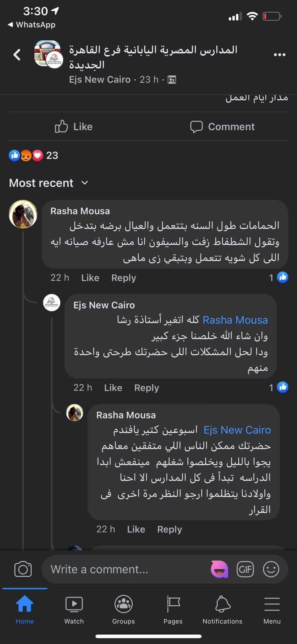Switch to the Groups tab
The height and width of the screenshot is (644, 297).
pos(123,609)
